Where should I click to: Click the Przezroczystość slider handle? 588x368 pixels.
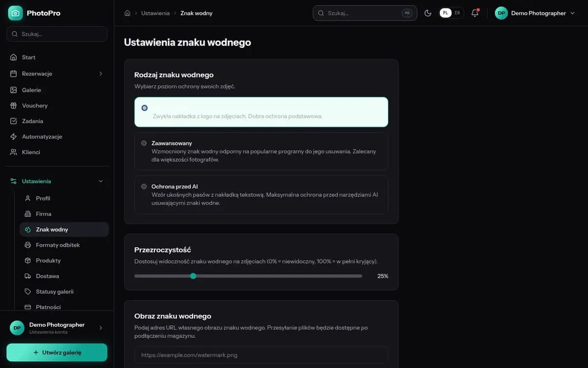(x=193, y=276)
